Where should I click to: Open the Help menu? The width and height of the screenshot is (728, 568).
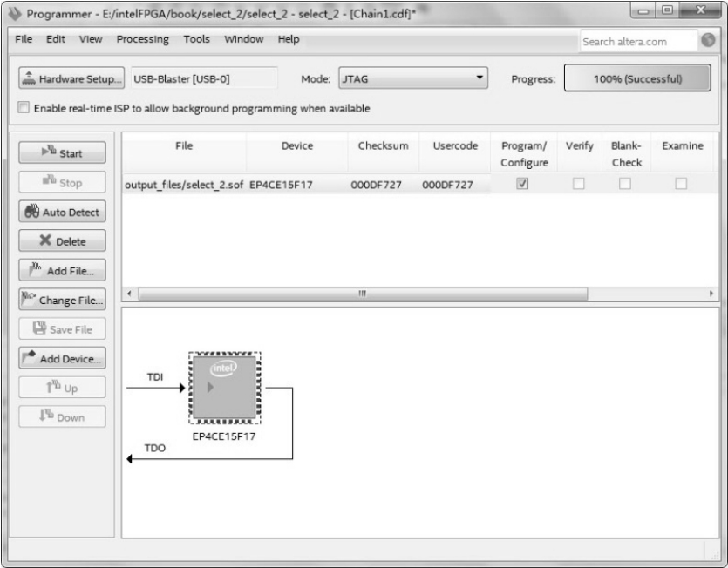289,39
